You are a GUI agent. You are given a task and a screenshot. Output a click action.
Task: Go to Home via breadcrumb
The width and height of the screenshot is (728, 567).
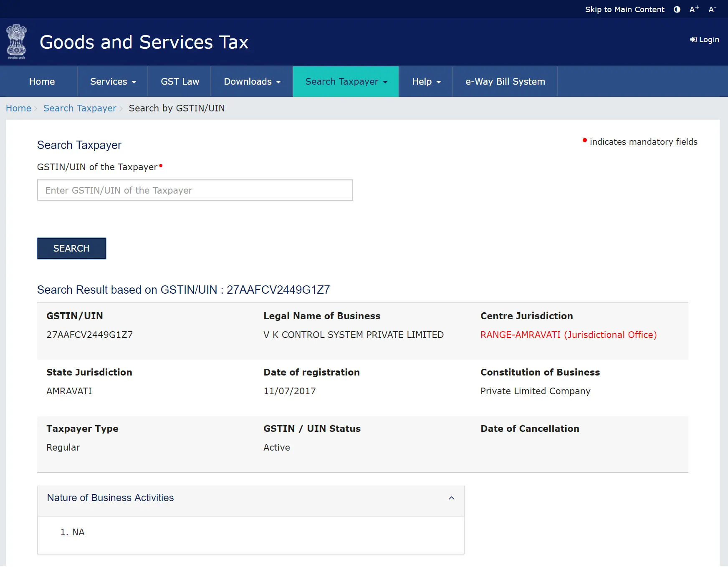coord(18,108)
